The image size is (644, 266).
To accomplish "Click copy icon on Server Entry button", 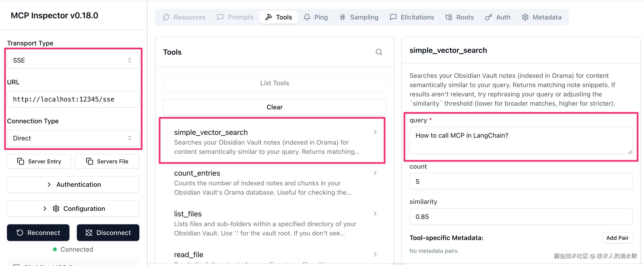I will (21, 161).
